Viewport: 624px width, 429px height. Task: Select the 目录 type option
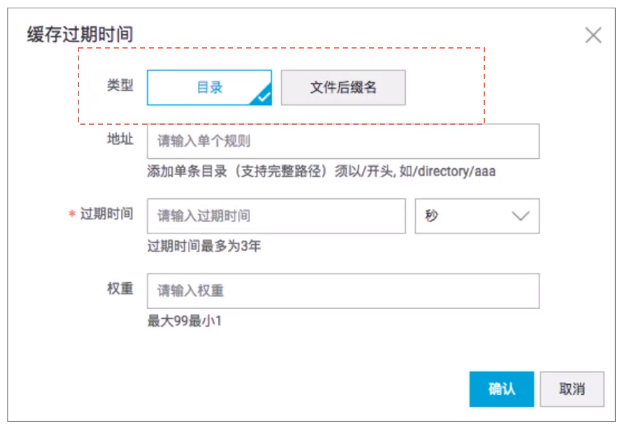coord(209,87)
